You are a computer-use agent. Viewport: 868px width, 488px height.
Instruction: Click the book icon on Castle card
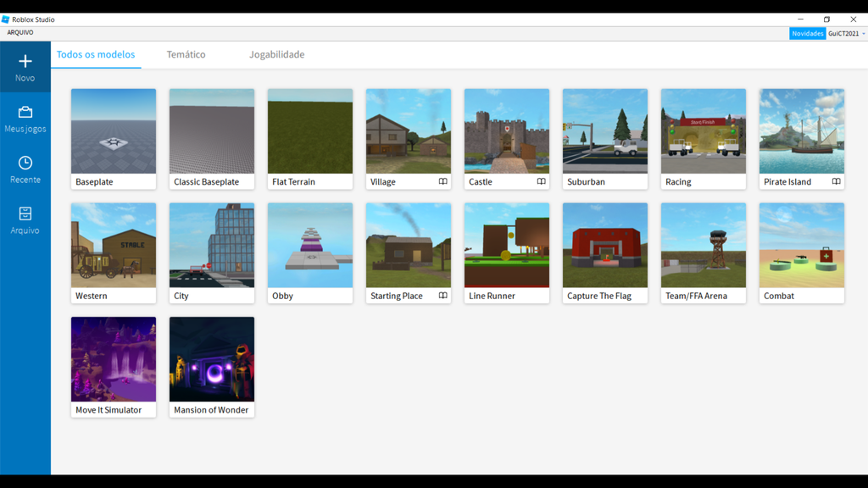(541, 181)
